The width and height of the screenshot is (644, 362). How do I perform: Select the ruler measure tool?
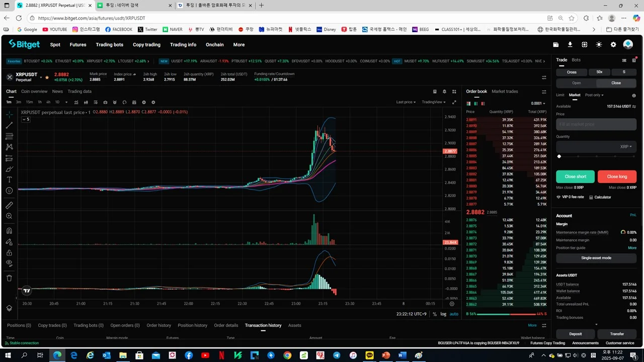9,206
